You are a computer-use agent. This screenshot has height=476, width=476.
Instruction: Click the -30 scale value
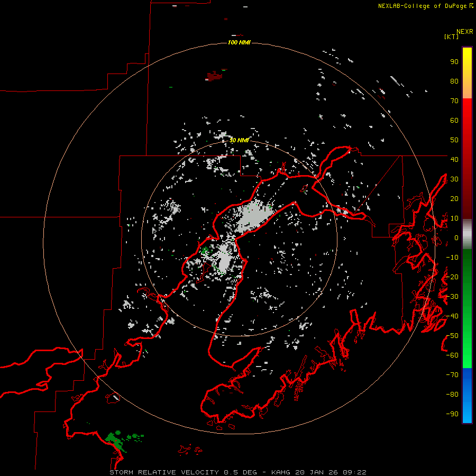click(452, 296)
